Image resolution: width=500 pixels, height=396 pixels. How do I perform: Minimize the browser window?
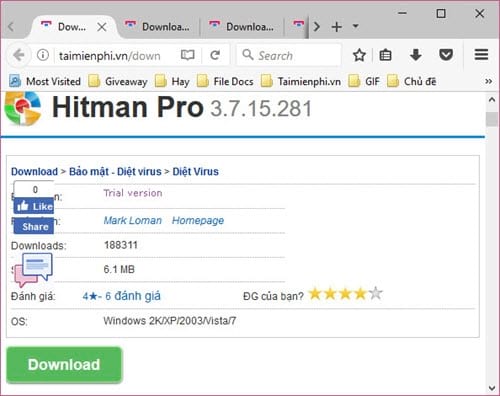[x=402, y=13]
